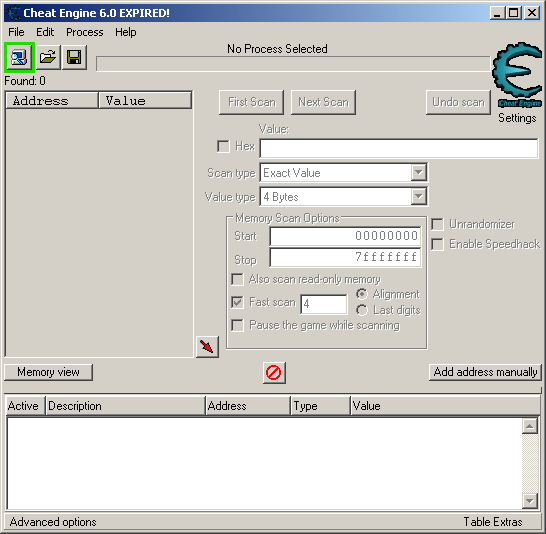This screenshot has height=534, width=546.
Task: Click the Next Scan button
Action: [x=323, y=102]
